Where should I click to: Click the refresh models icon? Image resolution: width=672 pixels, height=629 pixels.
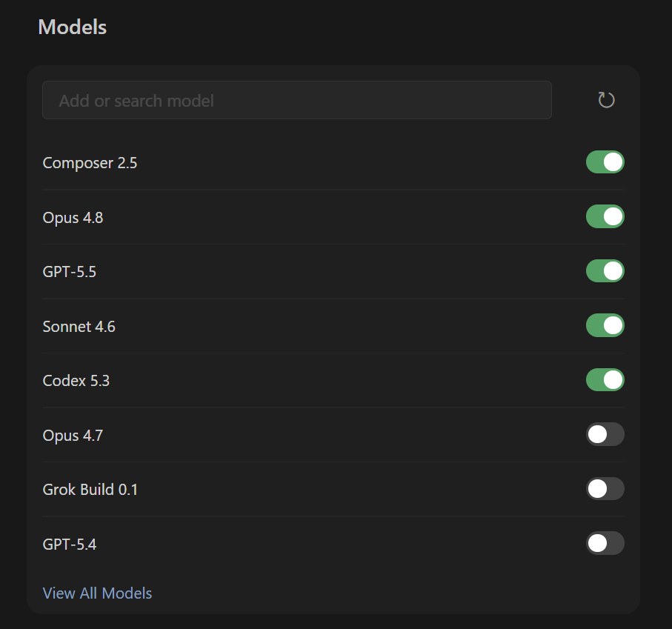coord(606,100)
